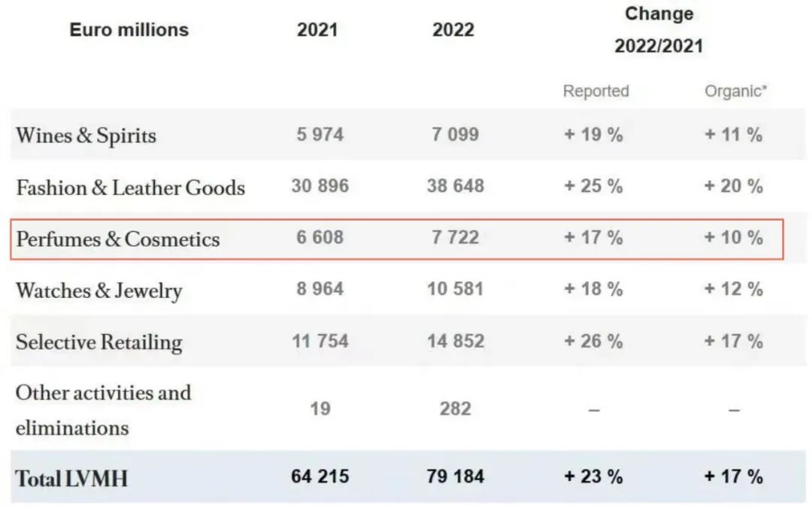Click the 2022 Wines & Spirits value 7 099
Viewport: 812px width, 514px height.
coord(455,135)
